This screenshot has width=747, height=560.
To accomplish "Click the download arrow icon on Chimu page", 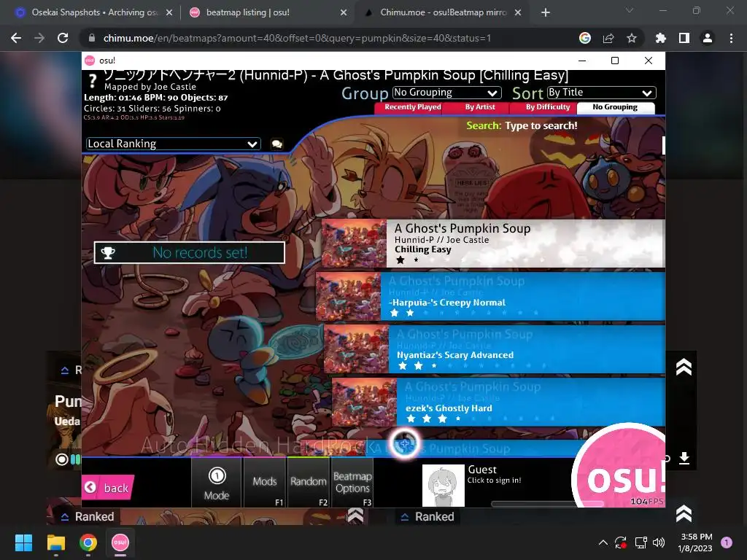I will [x=684, y=458].
